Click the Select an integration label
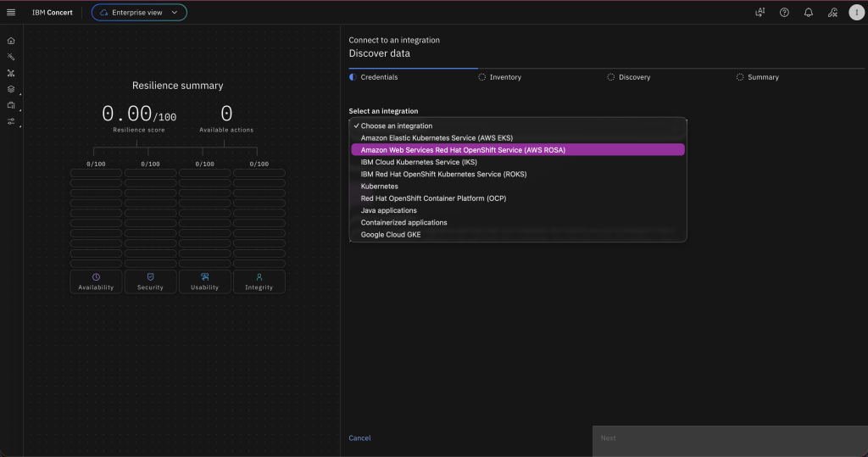Screen dimensions: 868x457 (384, 111)
